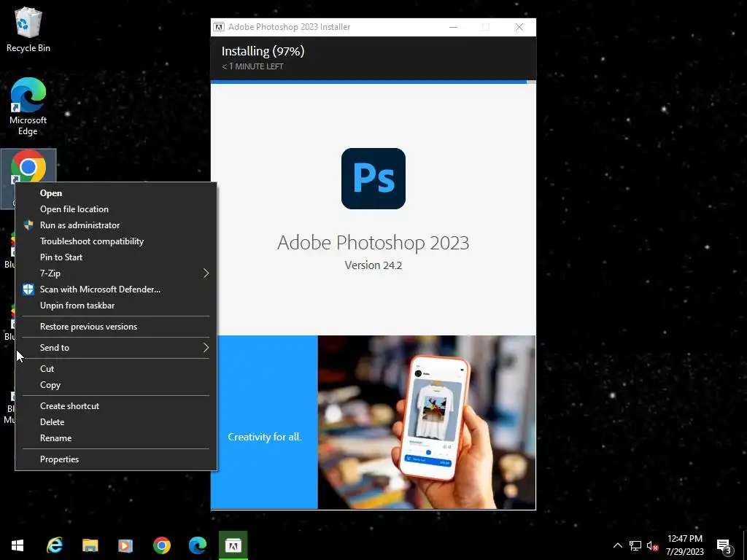The image size is (747, 560).
Task: Click the 'Installing (97%)' status text
Action: [x=263, y=51]
